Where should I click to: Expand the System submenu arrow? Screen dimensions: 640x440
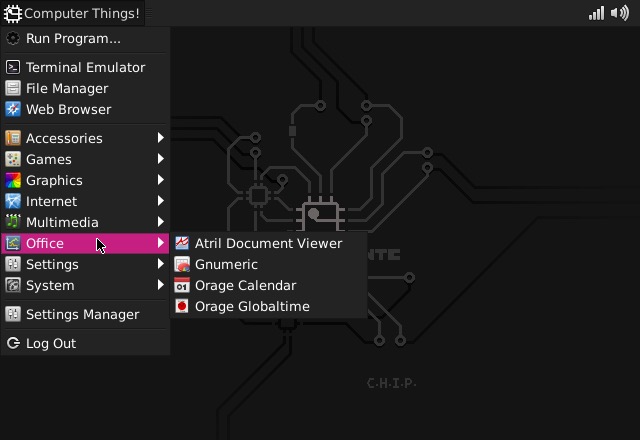pyautogui.click(x=160, y=285)
